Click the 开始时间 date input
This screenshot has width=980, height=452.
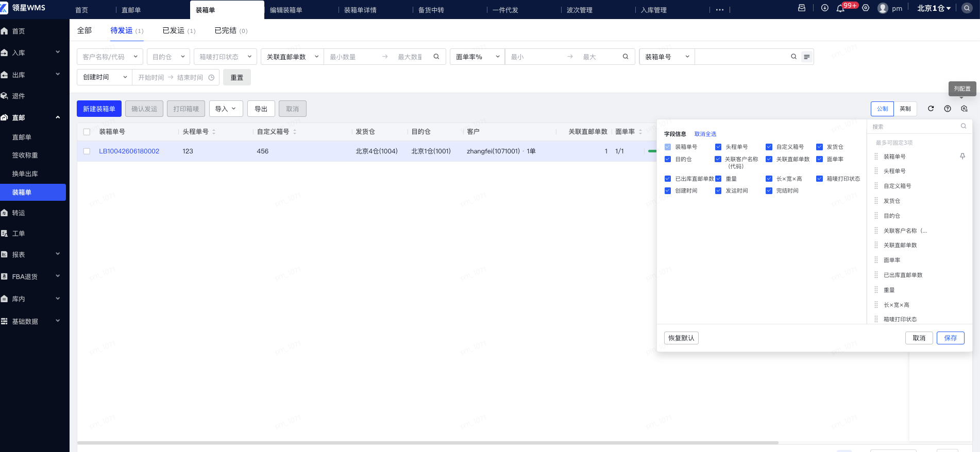151,77
